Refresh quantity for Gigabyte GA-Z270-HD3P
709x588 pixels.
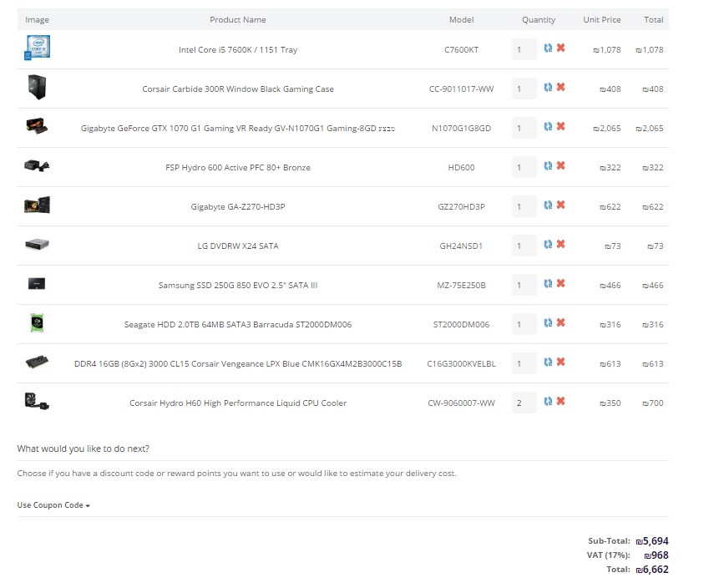(548, 205)
